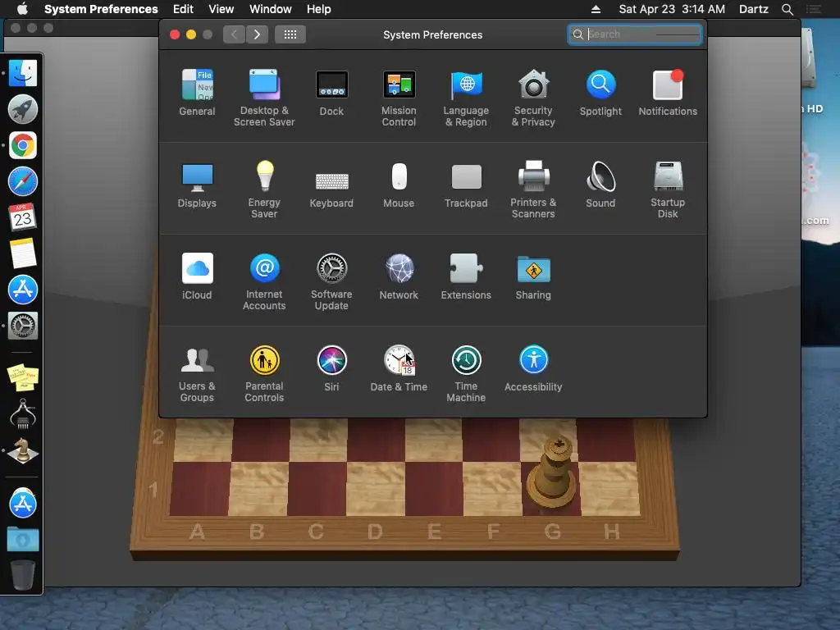Open Notes from the Dock

[x=22, y=253]
